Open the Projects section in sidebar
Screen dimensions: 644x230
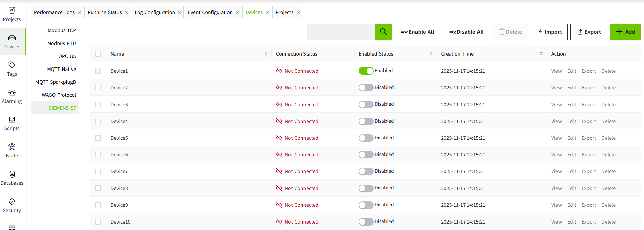[x=12, y=14]
